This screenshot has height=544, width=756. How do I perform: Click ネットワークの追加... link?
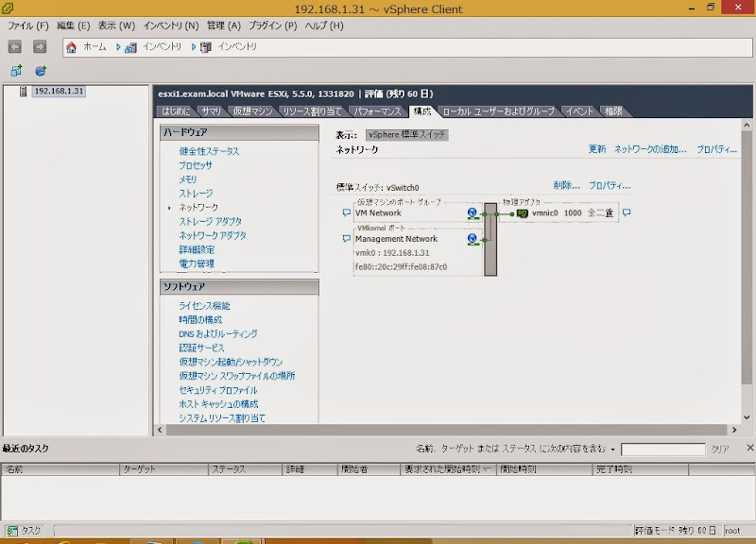tap(650, 149)
